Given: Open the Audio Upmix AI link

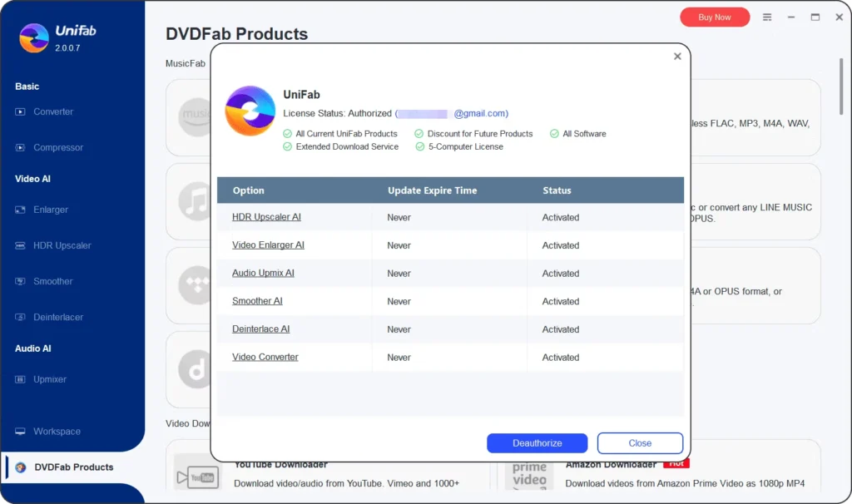Looking at the screenshot, I should [263, 273].
